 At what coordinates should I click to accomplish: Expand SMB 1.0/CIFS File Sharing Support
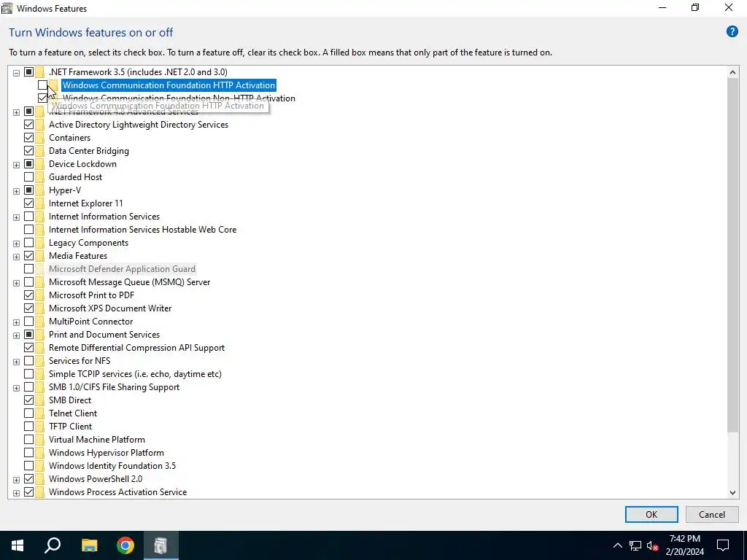point(16,388)
